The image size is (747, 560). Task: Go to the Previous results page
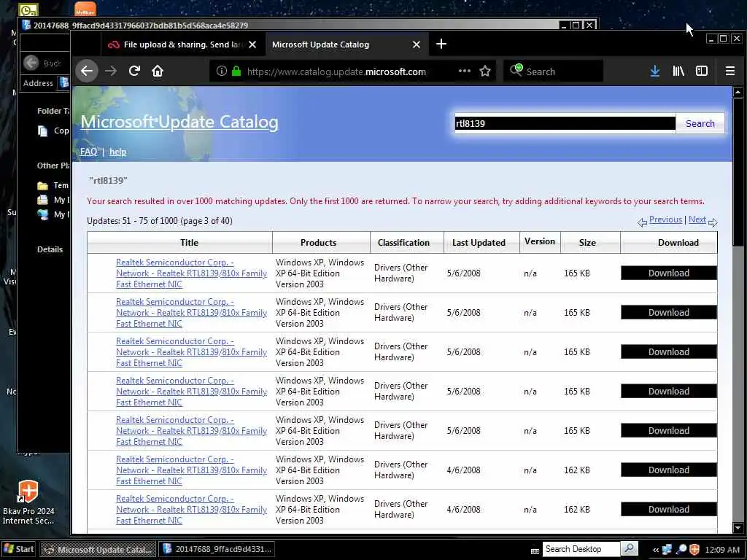point(665,219)
